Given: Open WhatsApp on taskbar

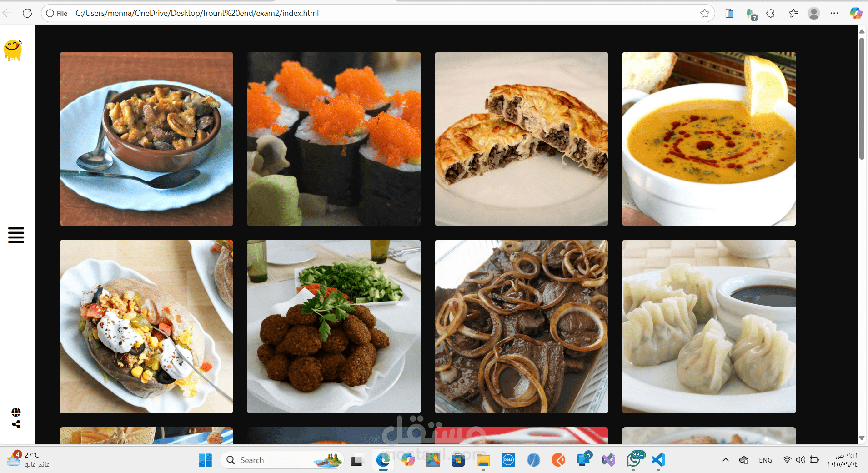Looking at the screenshot, I should coord(634,460).
